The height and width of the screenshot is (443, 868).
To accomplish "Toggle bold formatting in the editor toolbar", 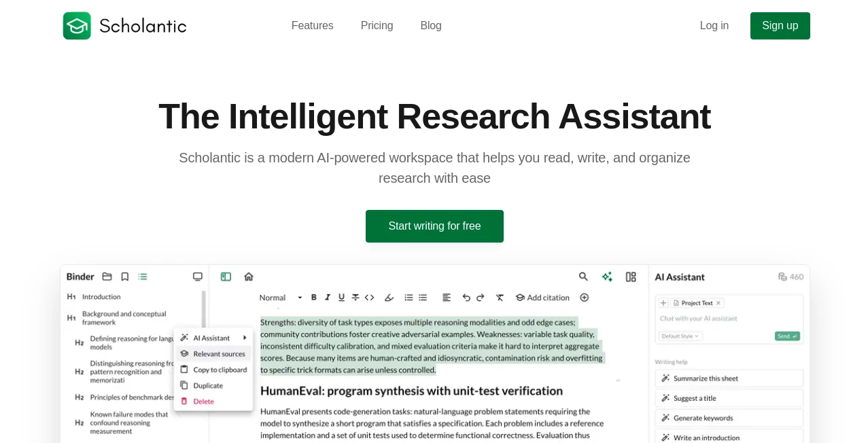I will (313, 297).
